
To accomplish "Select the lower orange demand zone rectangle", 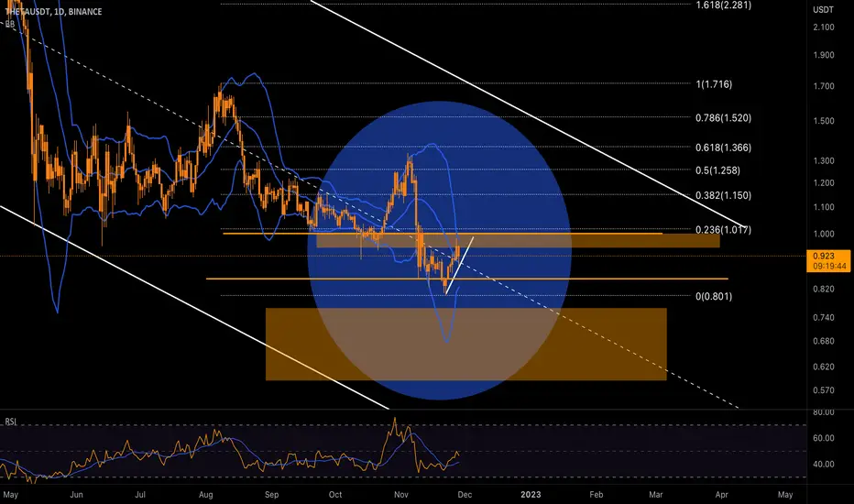I will click(465, 344).
